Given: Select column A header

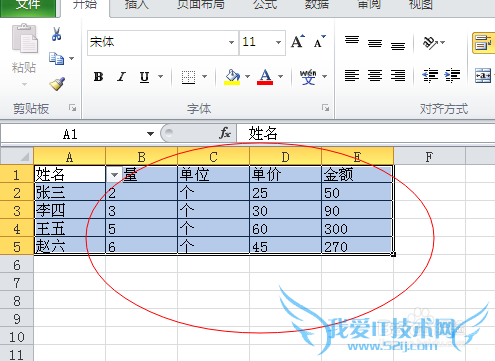Looking at the screenshot, I should point(69,156).
